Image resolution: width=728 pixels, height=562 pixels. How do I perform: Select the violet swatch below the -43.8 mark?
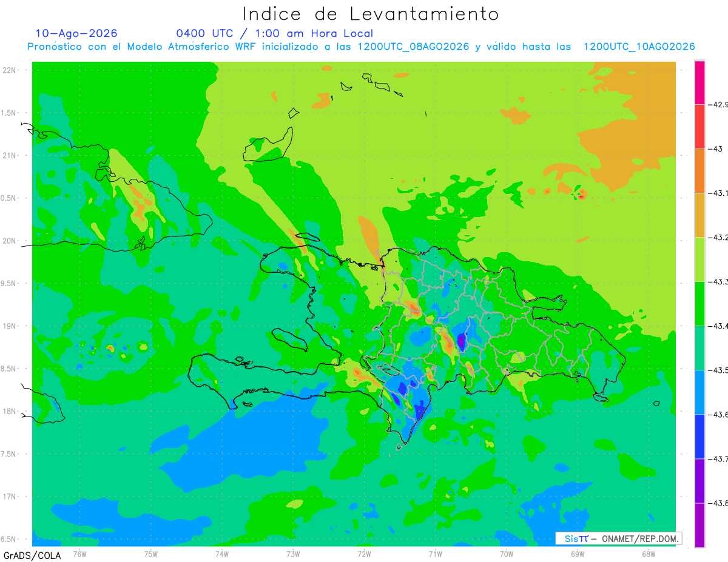click(x=699, y=525)
